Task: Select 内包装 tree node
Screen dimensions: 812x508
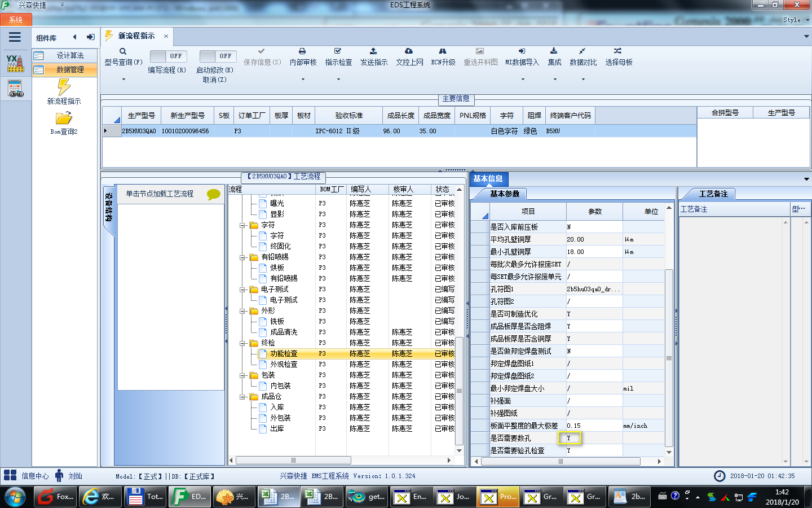Action: tap(280, 386)
